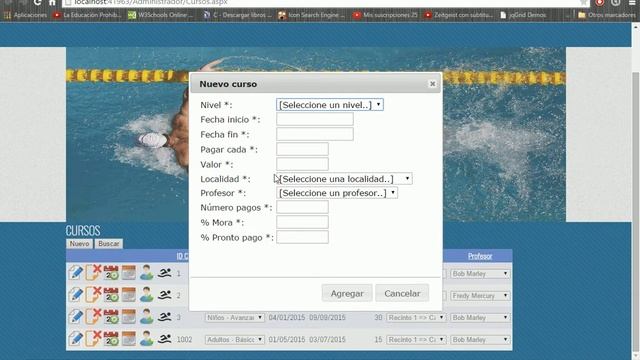
Task: Focus the Valor input field
Action: coord(302,164)
